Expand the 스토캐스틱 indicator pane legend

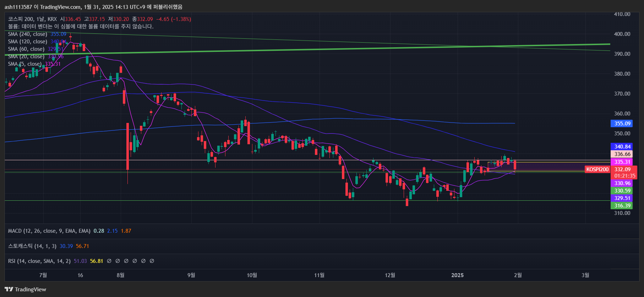pyautogui.click(x=32, y=246)
